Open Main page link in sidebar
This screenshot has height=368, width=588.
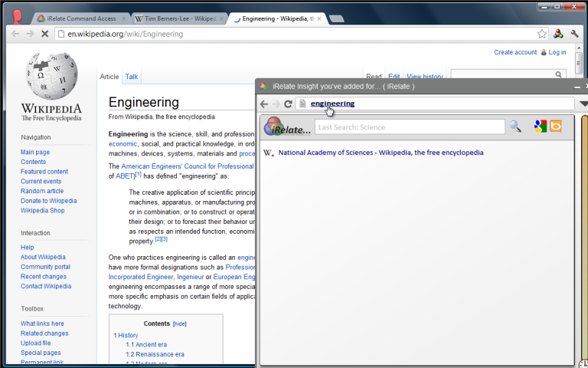tap(35, 152)
